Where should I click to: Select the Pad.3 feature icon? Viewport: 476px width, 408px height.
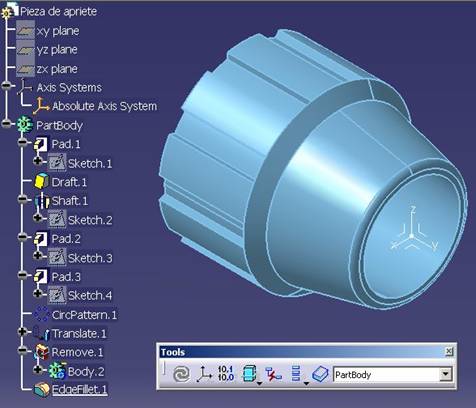41,276
